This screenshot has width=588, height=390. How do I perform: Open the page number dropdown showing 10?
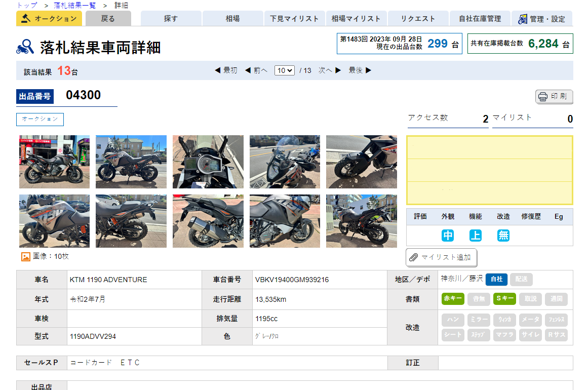pos(284,70)
